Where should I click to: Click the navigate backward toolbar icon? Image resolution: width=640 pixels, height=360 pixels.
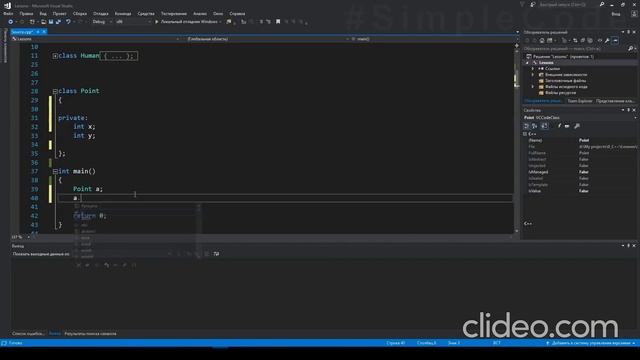(11, 22)
